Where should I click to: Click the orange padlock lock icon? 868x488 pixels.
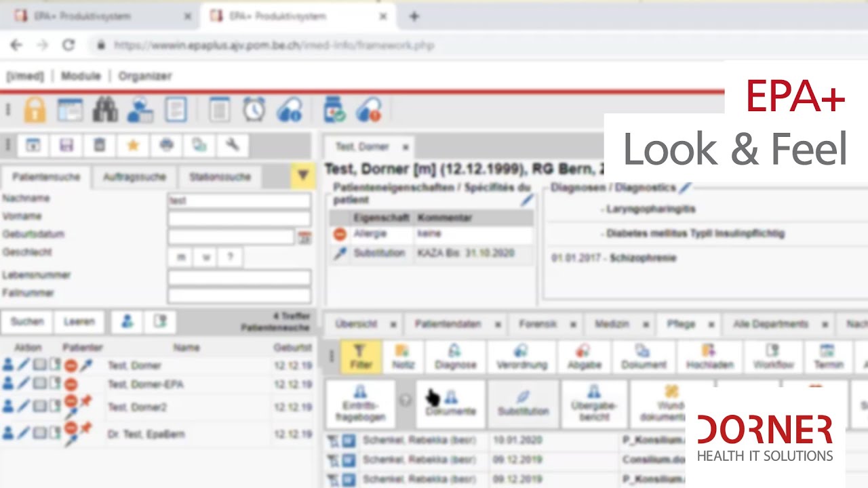(x=35, y=110)
